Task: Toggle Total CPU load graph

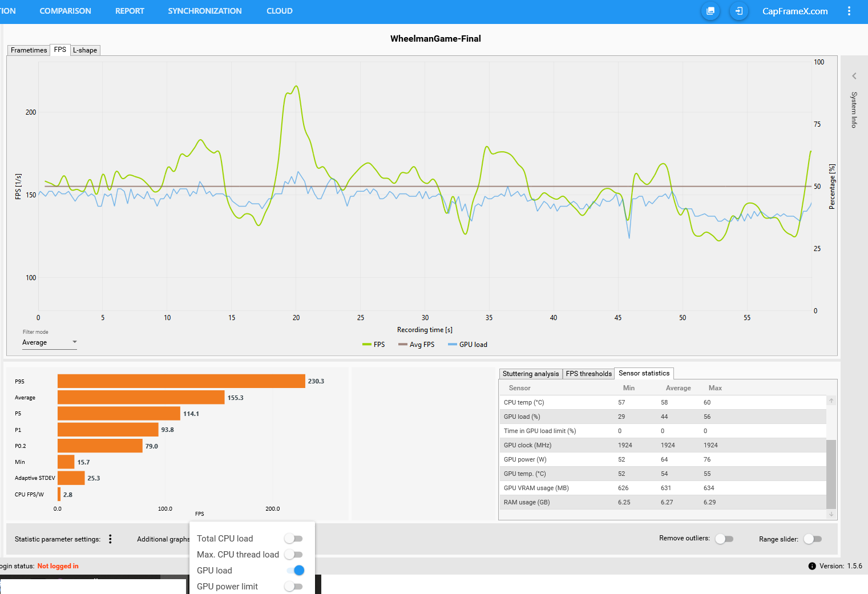Action: coord(293,539)
